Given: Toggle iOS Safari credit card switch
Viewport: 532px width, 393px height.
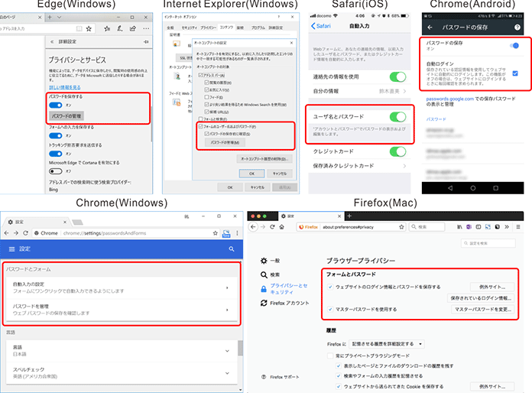Looking at the screenshot, I should [397, 151].
